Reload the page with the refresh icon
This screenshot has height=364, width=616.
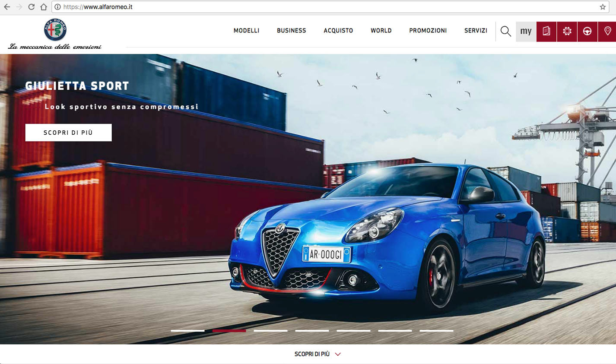pos(31,7)
